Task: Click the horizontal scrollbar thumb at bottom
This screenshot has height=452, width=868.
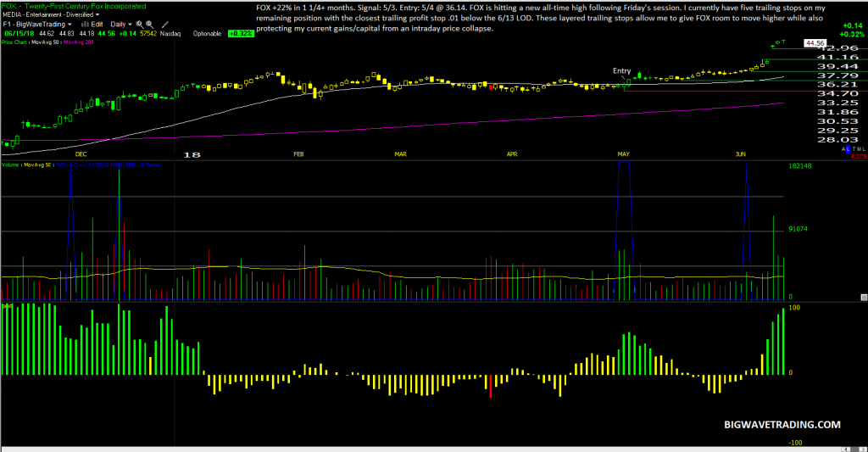Action: click(x=854, y=449)
